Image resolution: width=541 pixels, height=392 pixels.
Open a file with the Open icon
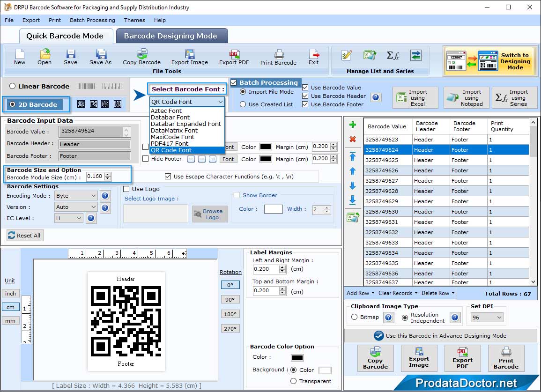coord(44,57)
